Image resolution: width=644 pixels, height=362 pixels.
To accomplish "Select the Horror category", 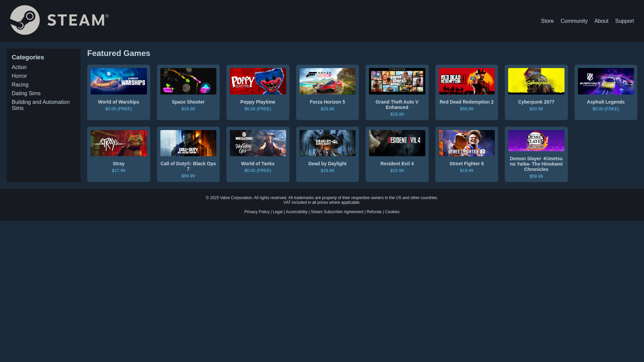I will pos(19,76).
